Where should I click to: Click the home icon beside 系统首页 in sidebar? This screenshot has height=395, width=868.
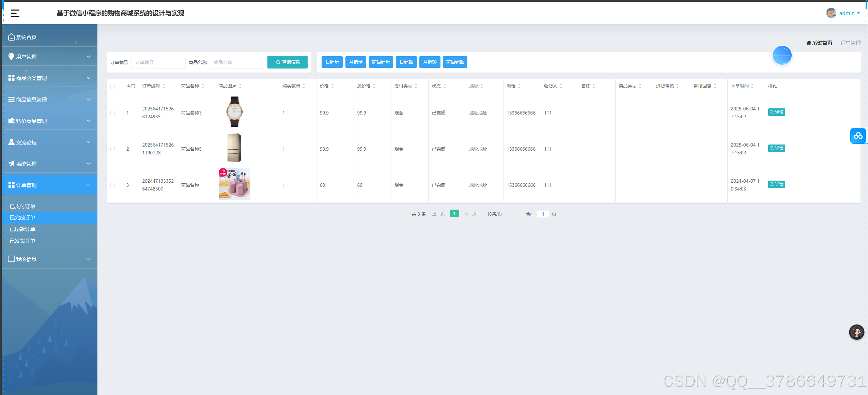pos(11,37)
